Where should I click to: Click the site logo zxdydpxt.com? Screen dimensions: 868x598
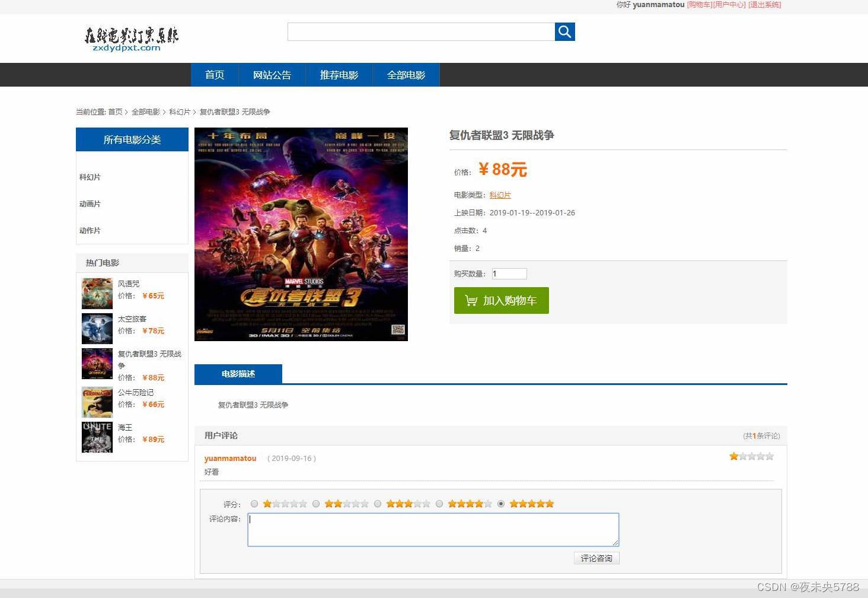point(131,39)
